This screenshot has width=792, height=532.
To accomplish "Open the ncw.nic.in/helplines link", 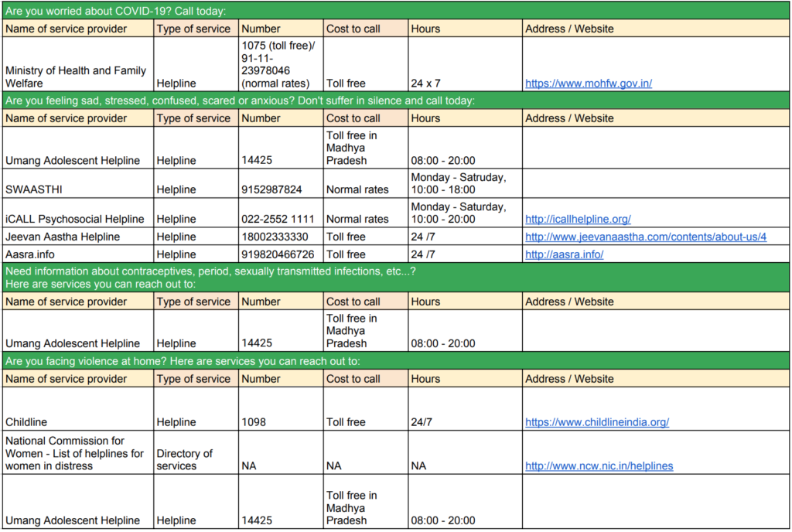I will [599, 465].
